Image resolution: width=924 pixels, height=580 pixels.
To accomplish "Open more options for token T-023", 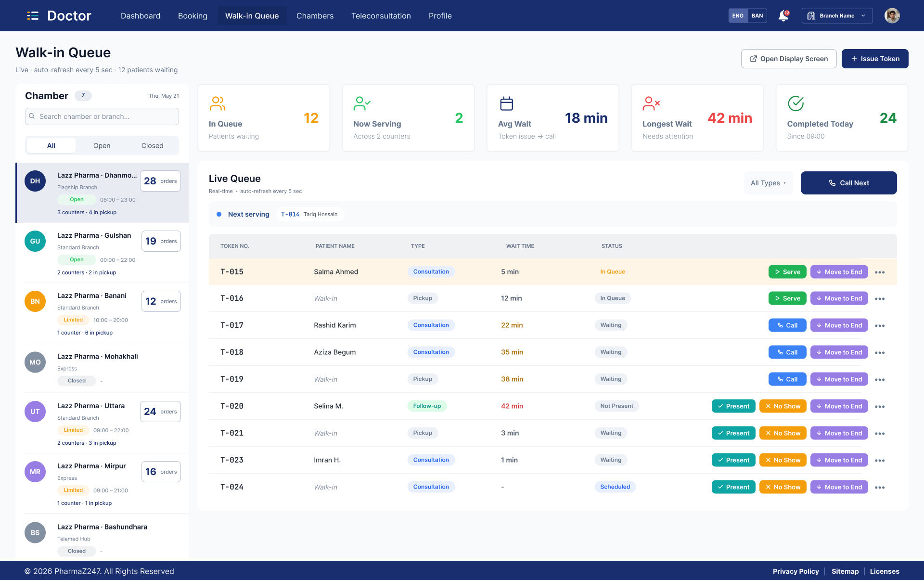I will [x=880, y=461].
